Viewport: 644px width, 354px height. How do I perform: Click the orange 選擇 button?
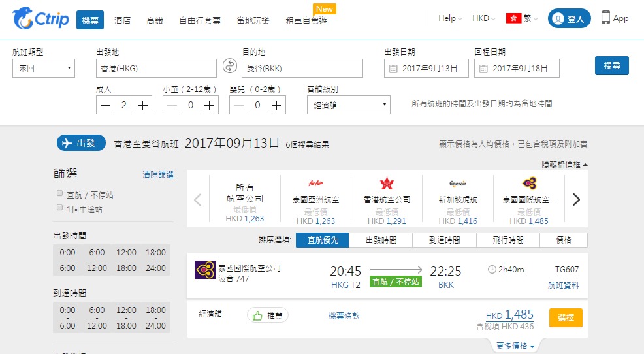566,317
